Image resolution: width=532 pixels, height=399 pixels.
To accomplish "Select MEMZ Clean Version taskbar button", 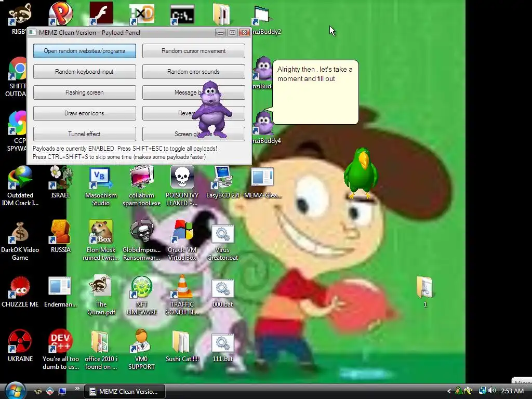I will 125,392.
